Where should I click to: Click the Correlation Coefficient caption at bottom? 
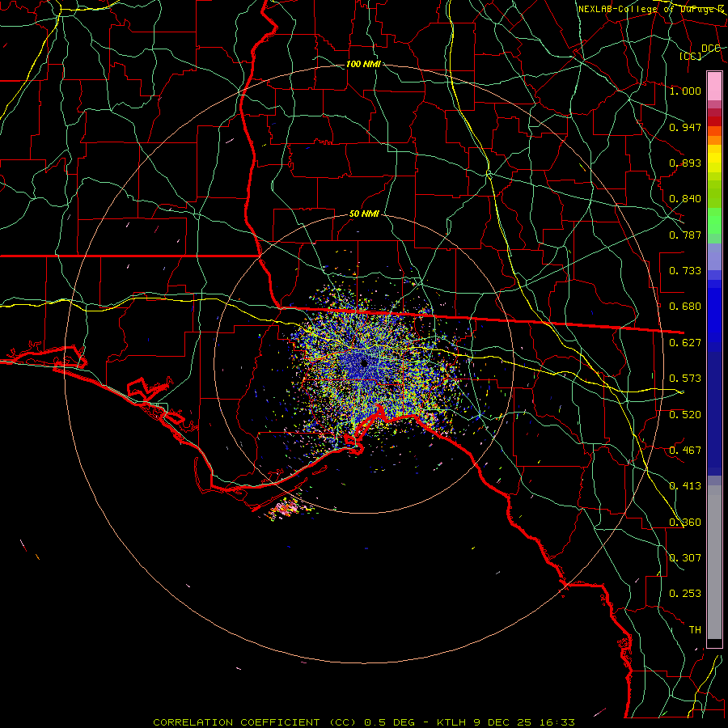(x=364, y=722)
